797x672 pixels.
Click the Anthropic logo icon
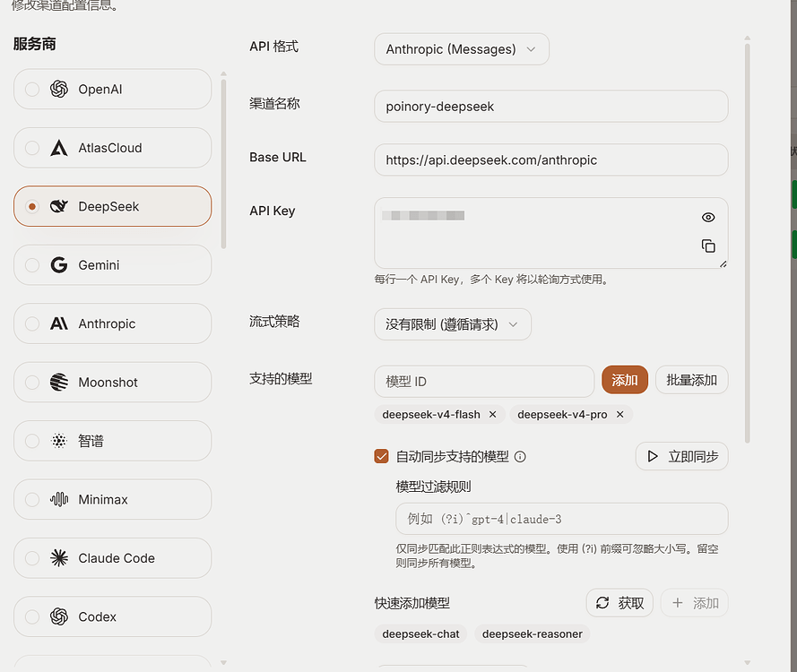click(x=59, y=323)
